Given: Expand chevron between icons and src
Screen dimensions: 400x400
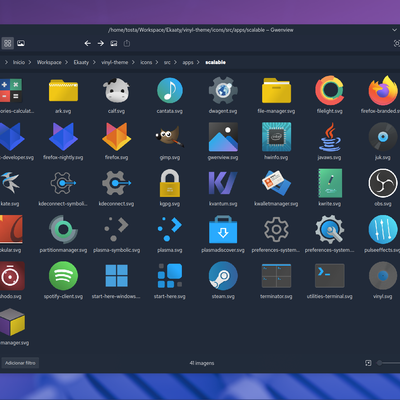Looking at the screenshot, I should coord(157,62).
